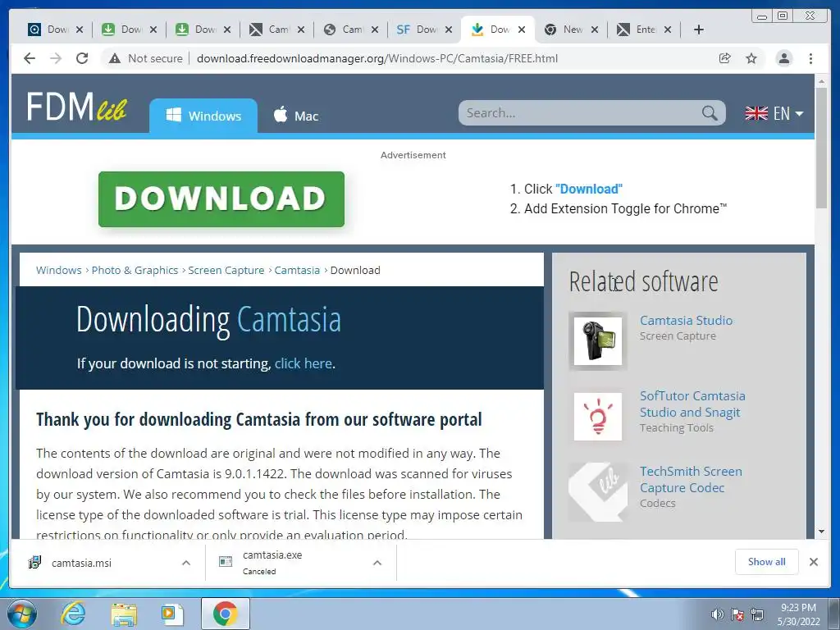Screen dimensions: 840x630
Task: Click the Chrome taskbar icon
Action: coord(225,614)
